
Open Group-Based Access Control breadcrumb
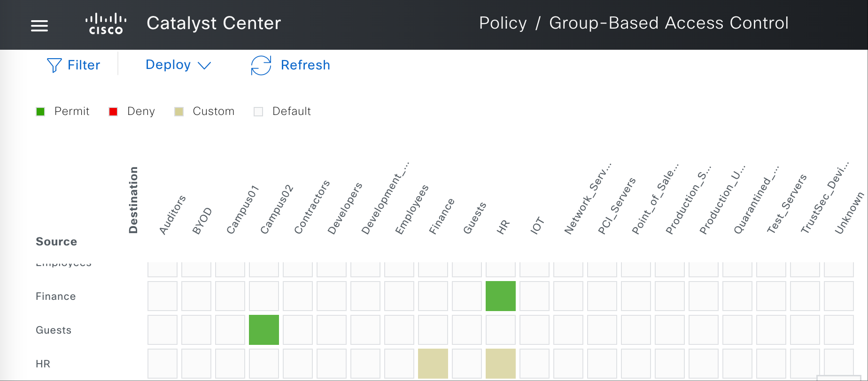(x=669, y=23)
